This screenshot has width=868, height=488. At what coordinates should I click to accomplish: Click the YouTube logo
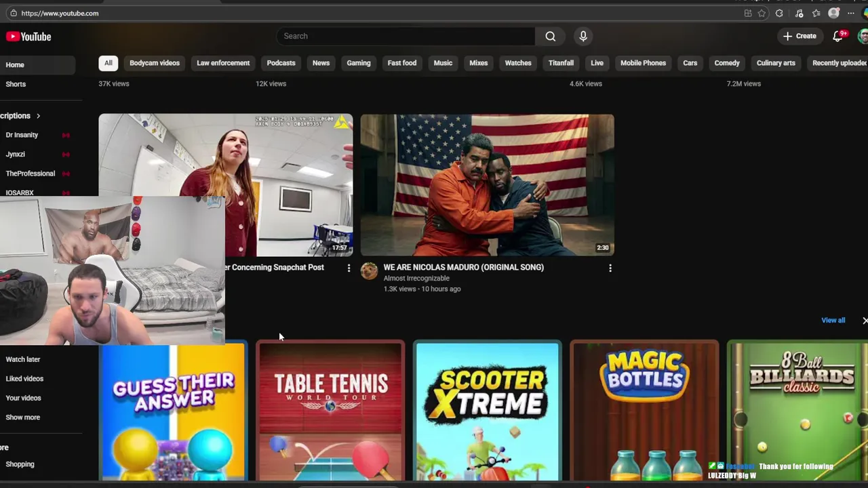28,37
